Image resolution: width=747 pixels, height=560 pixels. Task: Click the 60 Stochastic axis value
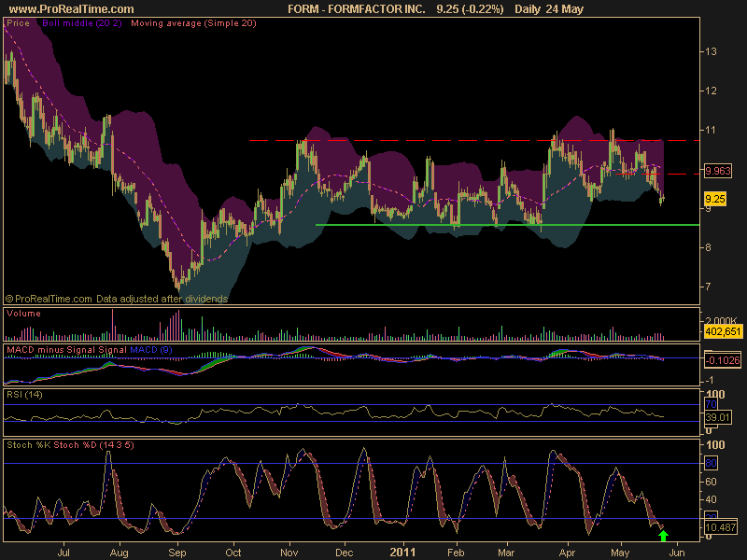pyautogui.click(x=711, y=482)
